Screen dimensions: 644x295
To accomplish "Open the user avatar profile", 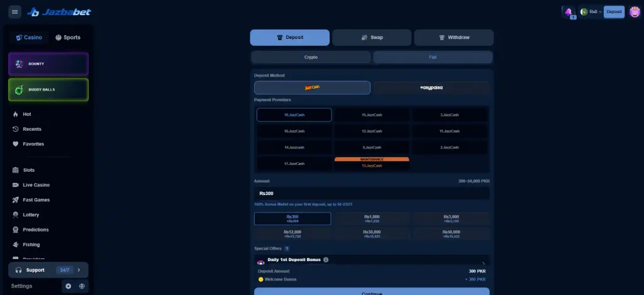I will pos(635,11).
